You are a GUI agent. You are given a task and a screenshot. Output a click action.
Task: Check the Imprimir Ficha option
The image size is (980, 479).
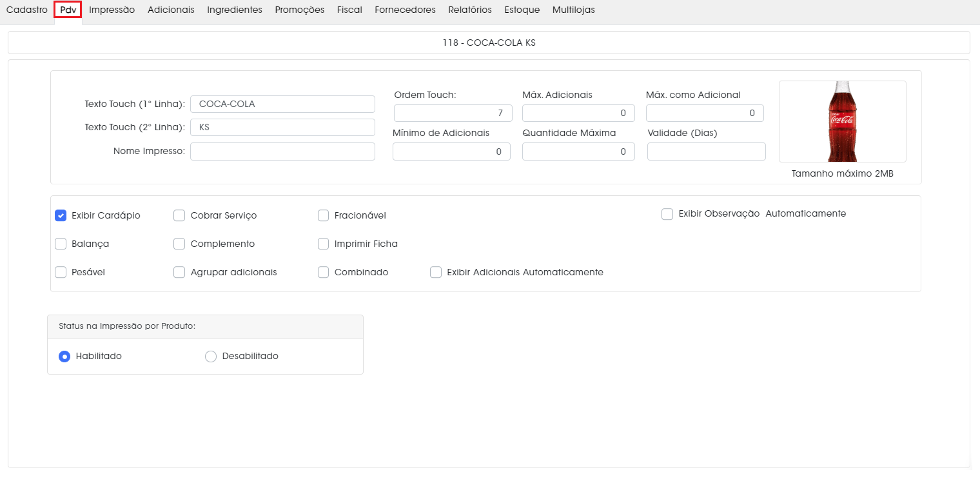coord(324,244)
